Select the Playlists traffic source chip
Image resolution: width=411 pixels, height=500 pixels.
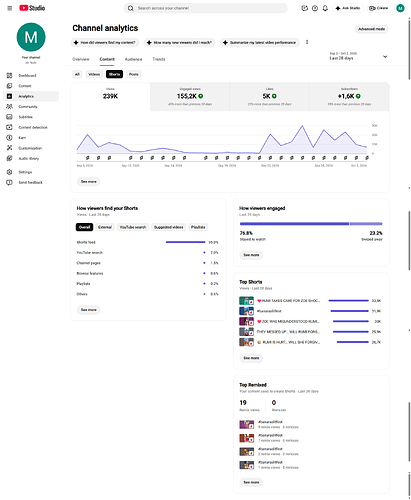pos(198,227)
